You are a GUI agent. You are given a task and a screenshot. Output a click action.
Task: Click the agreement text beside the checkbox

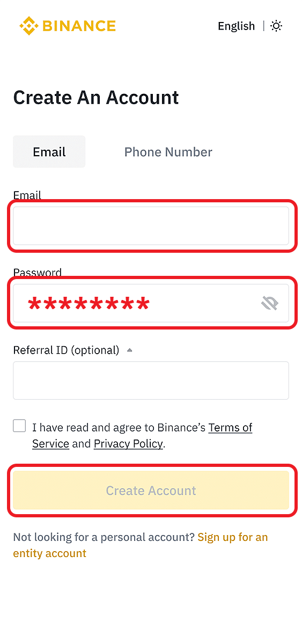coord(142,435)
